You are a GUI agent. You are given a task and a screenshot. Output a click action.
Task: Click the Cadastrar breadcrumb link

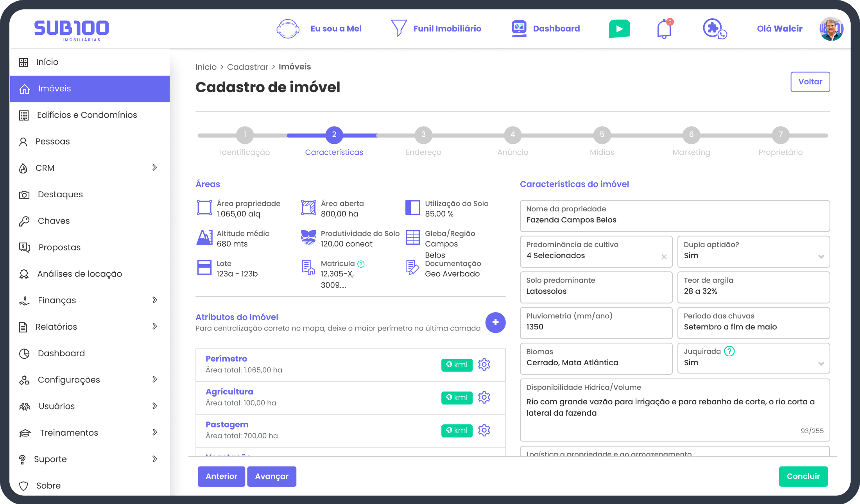click(x=247, y=67)
